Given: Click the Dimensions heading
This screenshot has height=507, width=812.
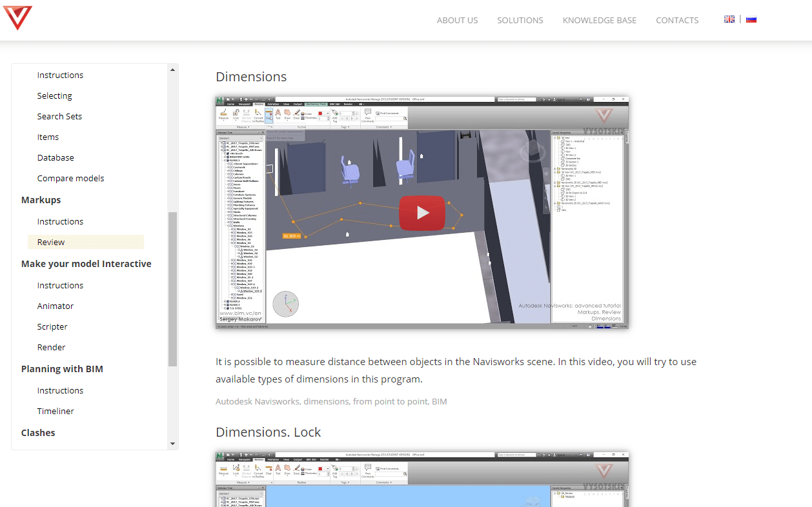Looking at the screenshot, I should (x=251, y=77).
